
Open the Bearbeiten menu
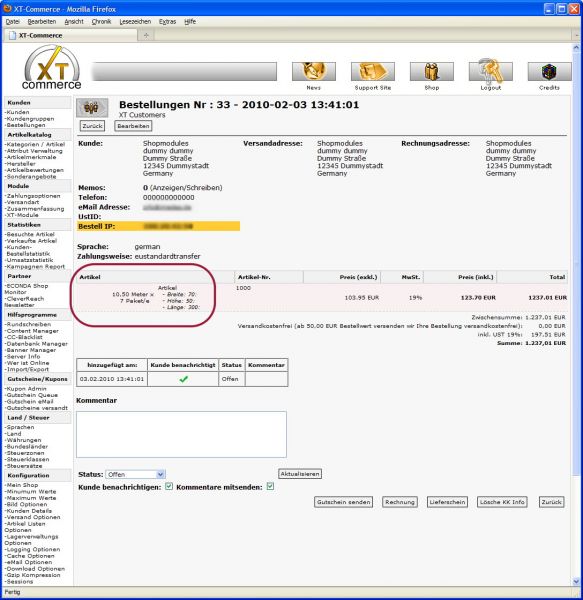click(42, 22)
